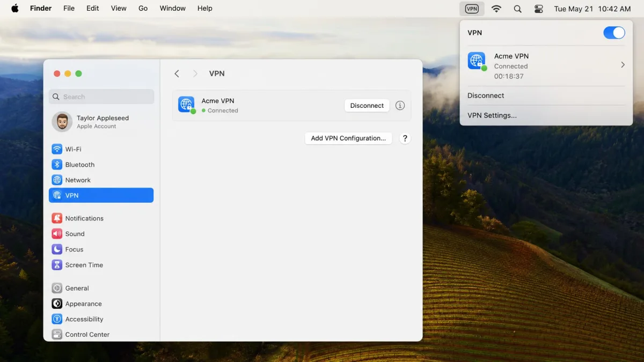This screenshot has height=362, width=644.
Task: Click the Bluetooth sidebar icon
Action: (x=57, y=165)
